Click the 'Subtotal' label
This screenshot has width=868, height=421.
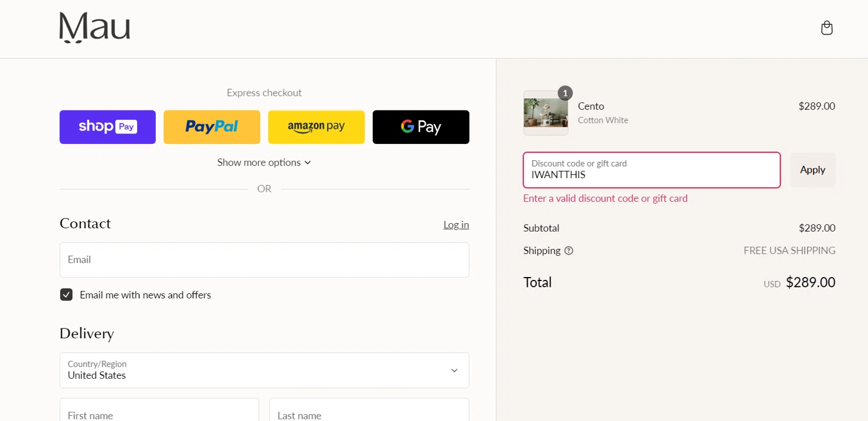pyautogui.click(x=541, y=228)
